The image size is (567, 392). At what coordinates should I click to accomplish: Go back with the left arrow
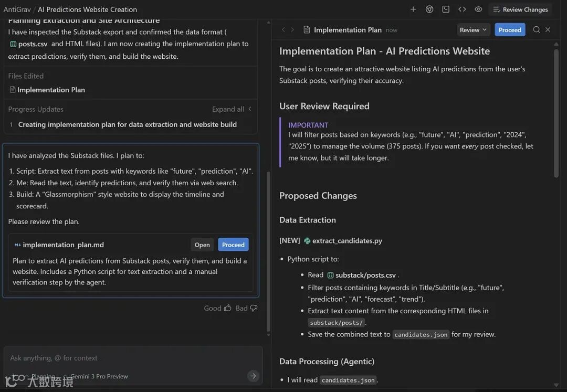(x=283, y=30)
